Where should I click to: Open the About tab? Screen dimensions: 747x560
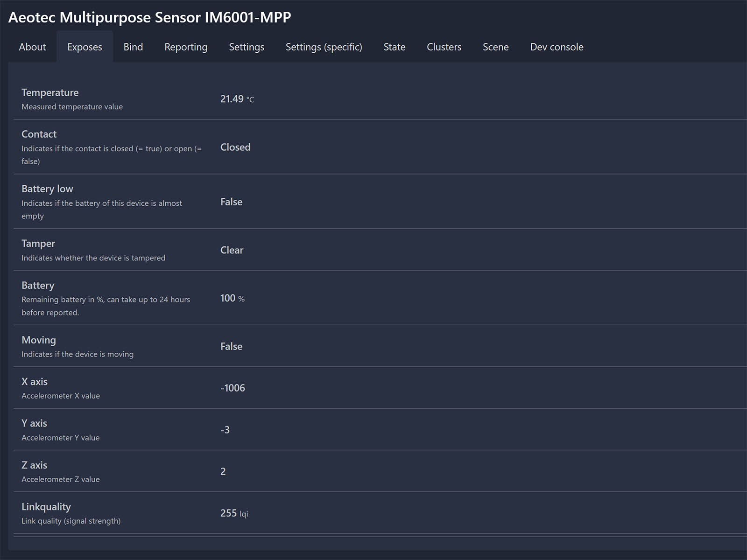click(32, 47)
